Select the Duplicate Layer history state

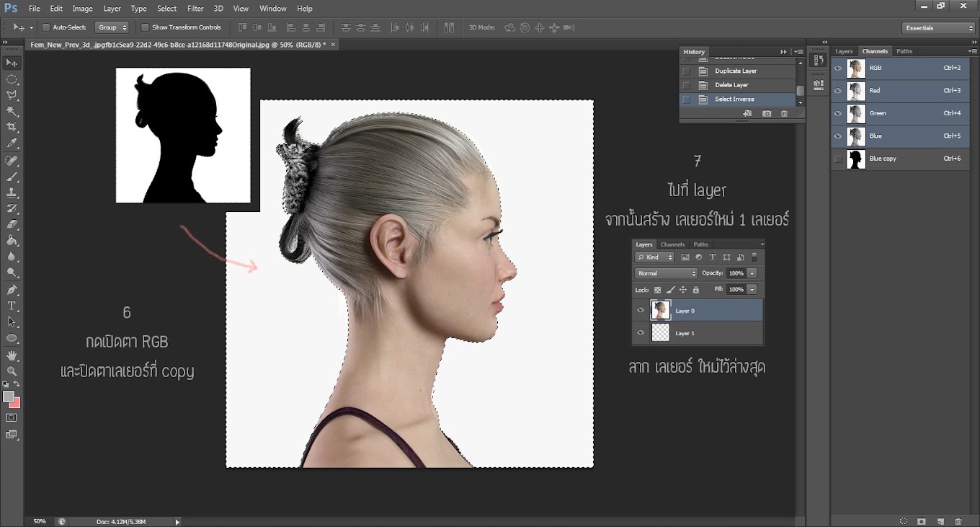coord(735,71)
